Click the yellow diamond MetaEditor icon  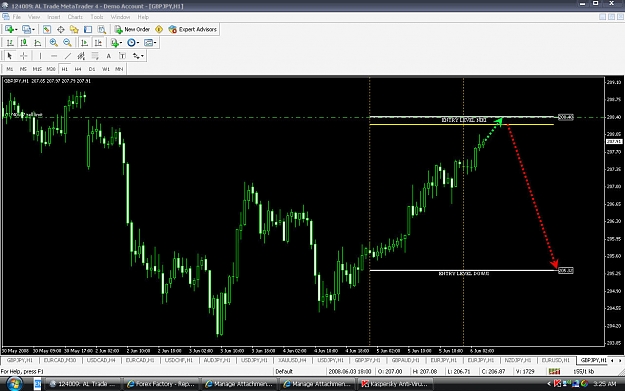coord(159,29)
